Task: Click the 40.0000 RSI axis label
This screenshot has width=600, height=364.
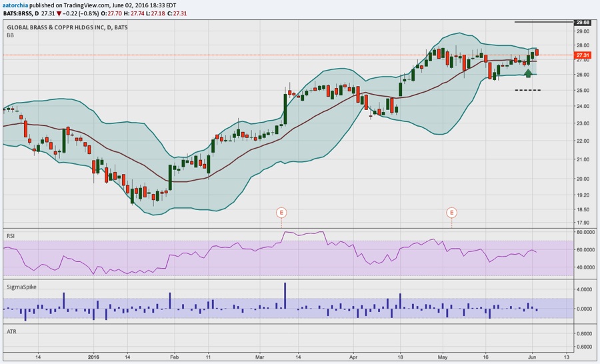Action: click(585, 267)
